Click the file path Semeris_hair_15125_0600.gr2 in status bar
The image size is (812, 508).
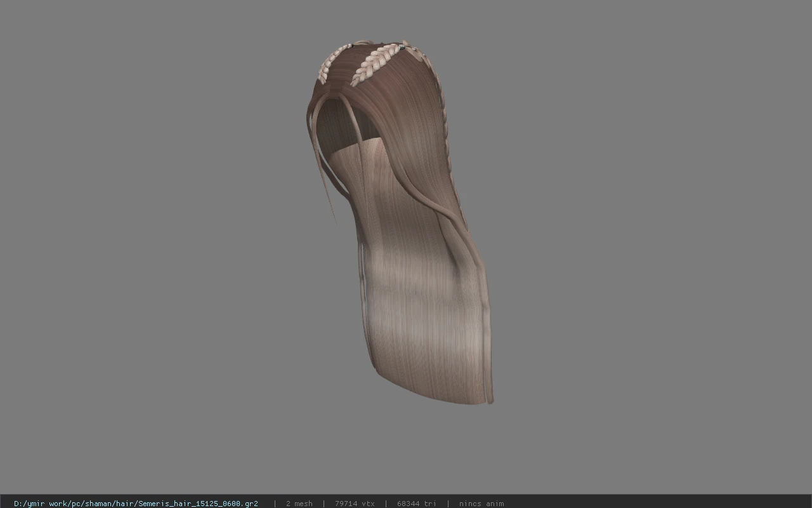point(136,504)
